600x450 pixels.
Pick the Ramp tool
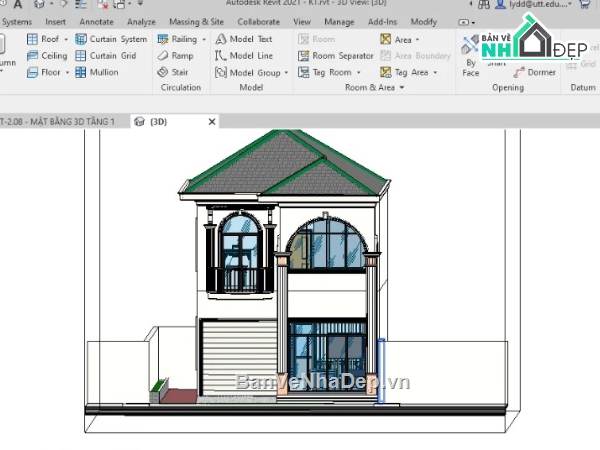tap(175, 56)
